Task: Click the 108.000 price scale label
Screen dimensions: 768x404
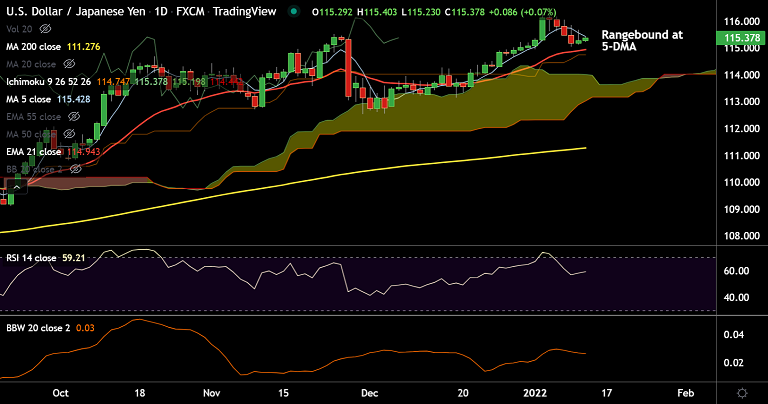Action: pos(742,236)
